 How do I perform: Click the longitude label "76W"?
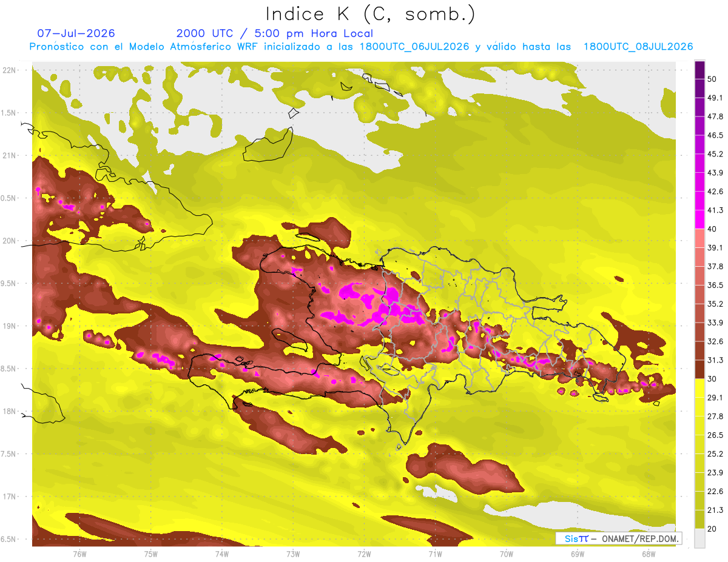click(80, 554)
